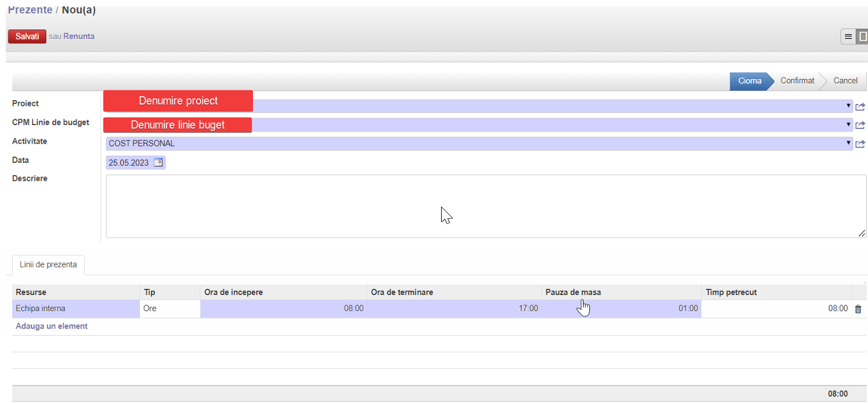Edit the Ora de incepere 08:00 cell

pyautogui.click(x=283, y=309)
